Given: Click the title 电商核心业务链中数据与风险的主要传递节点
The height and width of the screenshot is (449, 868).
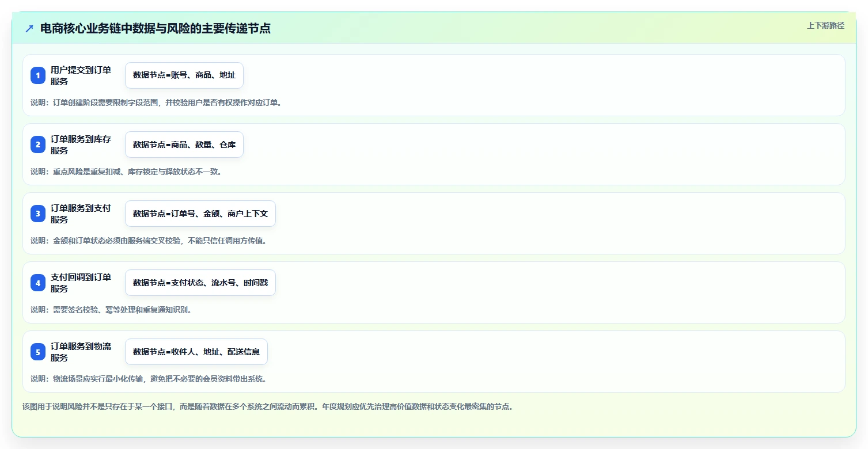Looking at the screenshot, I should click(x=156, y=29).
